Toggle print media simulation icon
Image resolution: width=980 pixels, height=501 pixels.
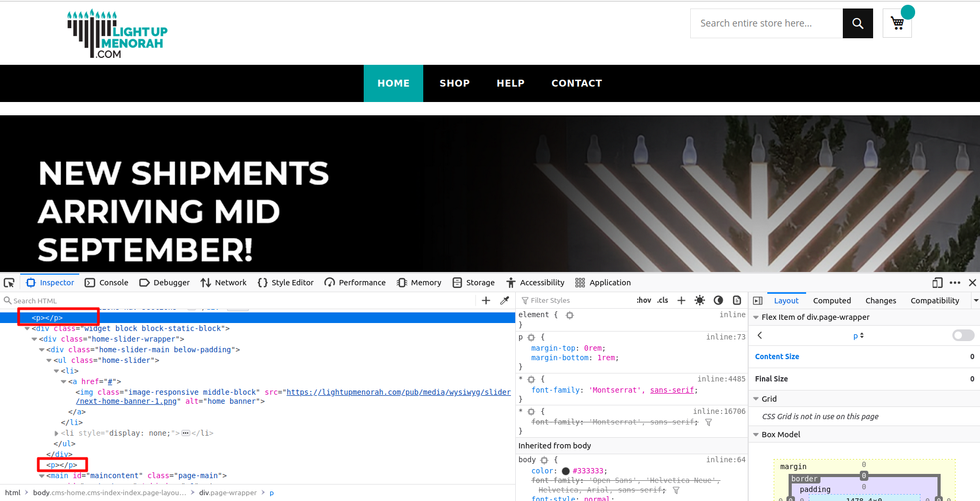click(x=737, y=300)
